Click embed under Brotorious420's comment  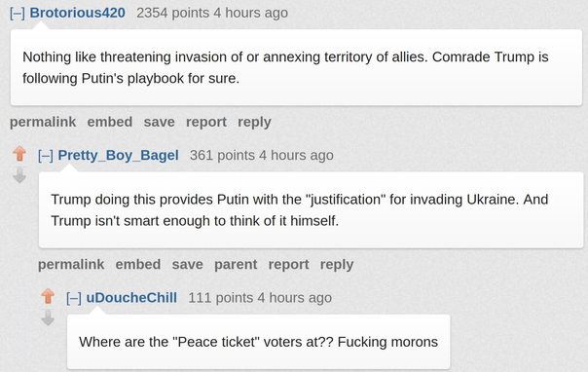click(110, 122)
